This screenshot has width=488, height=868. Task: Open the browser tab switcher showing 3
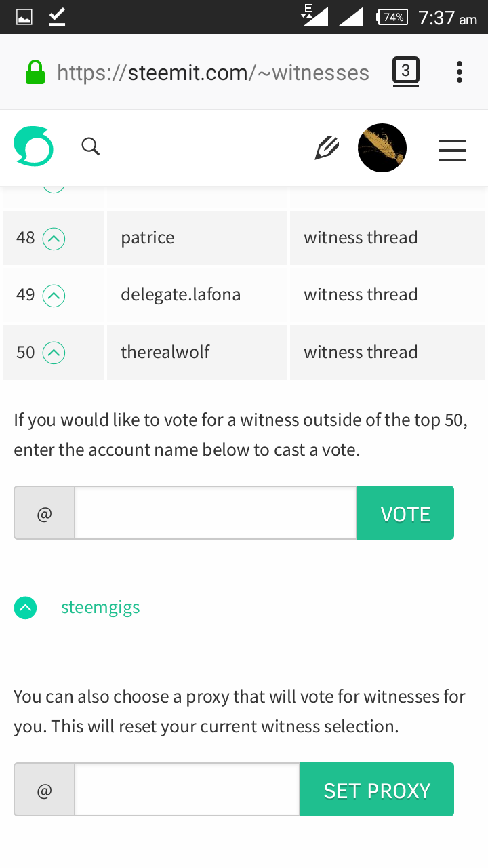tap(405, 71)
